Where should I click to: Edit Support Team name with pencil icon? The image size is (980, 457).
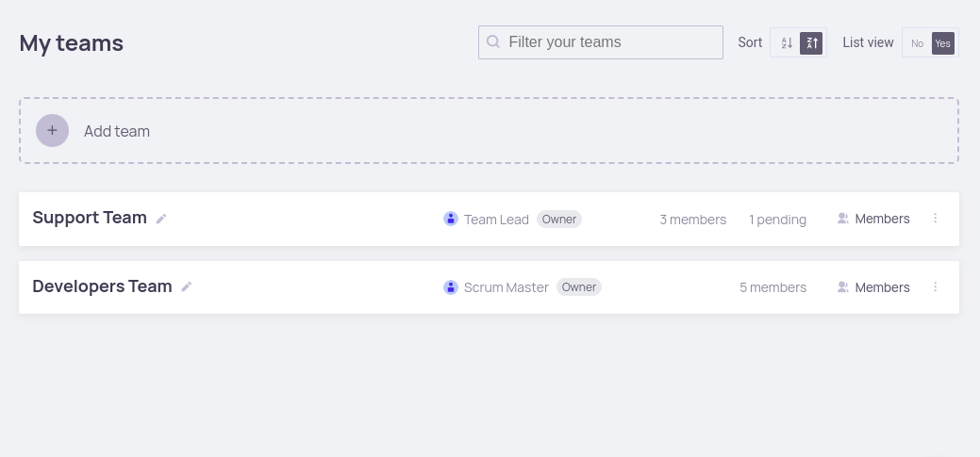(x=161, y=219)
